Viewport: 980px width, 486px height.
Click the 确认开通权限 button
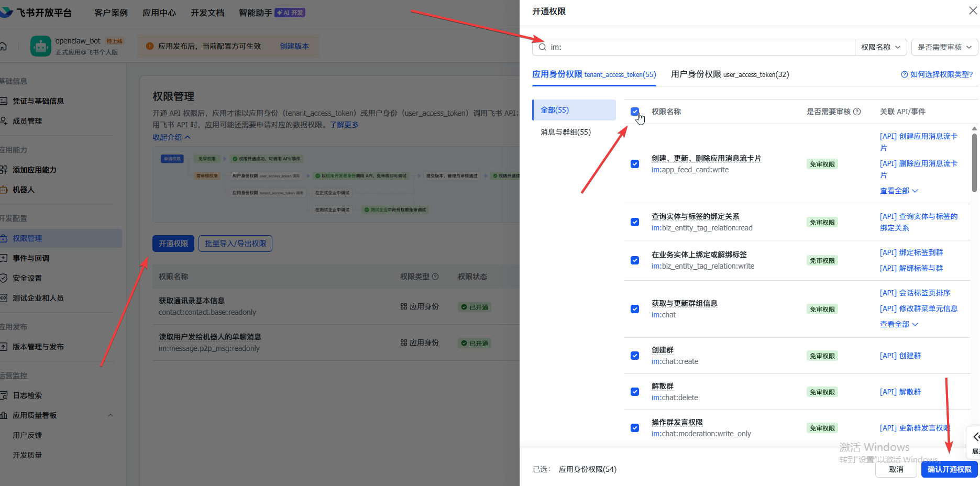pos(949,469)
